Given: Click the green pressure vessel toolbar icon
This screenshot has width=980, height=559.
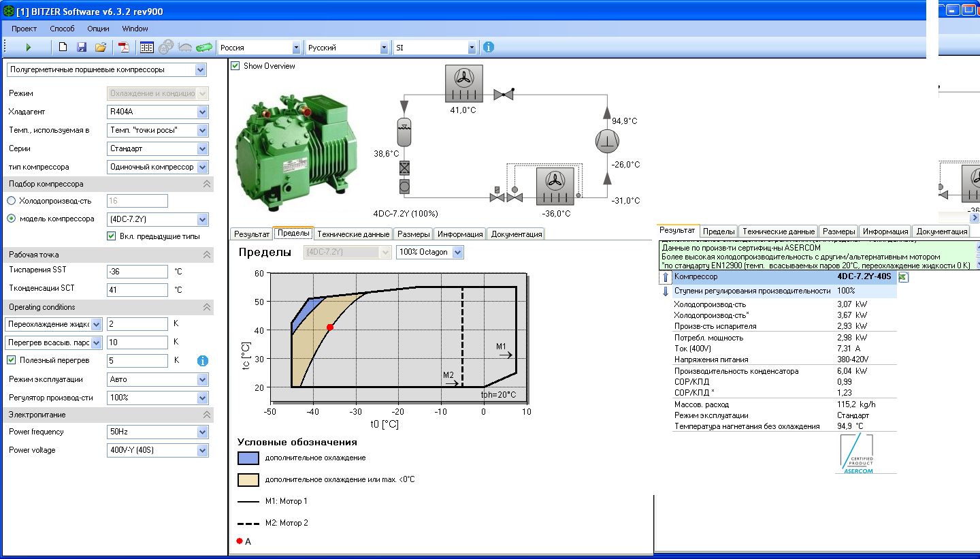Looking at the screenshot, I should (203, 48).
